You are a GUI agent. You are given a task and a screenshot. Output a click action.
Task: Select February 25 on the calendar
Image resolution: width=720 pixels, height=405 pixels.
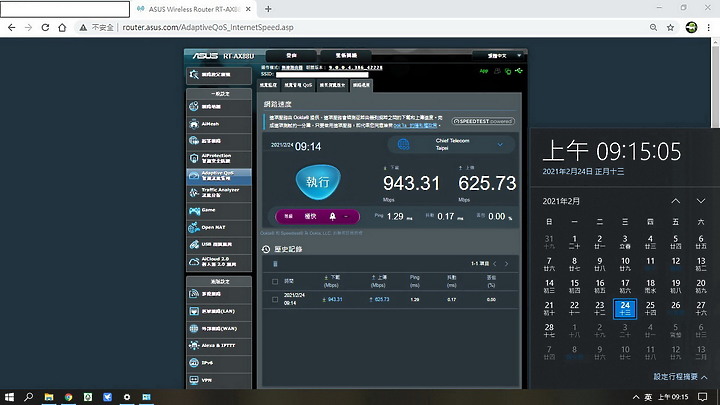pos(650,308)
